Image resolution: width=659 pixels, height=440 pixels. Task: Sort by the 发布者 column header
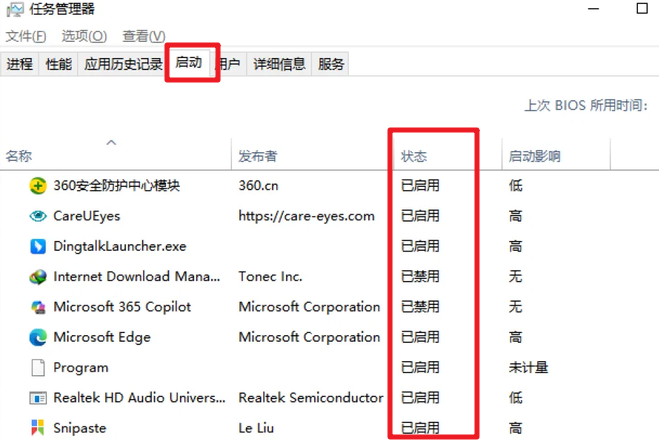coord(258,156)
